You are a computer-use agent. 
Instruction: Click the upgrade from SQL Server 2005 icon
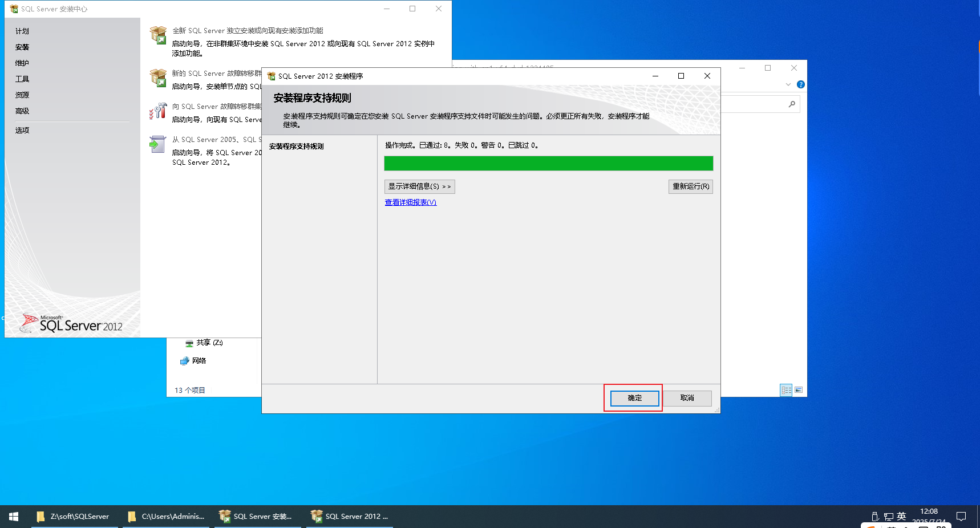(158, 144)
